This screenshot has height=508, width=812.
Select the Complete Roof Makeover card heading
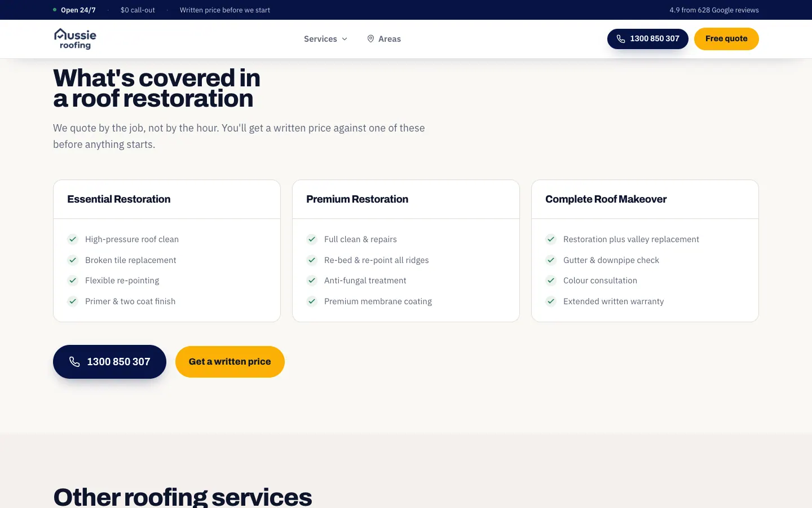pos(606,199)
